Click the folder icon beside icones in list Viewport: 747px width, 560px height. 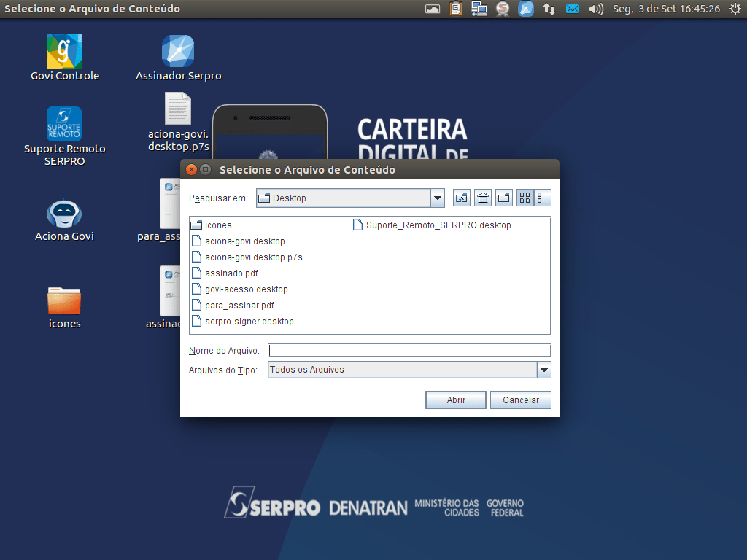pos(196,225)
